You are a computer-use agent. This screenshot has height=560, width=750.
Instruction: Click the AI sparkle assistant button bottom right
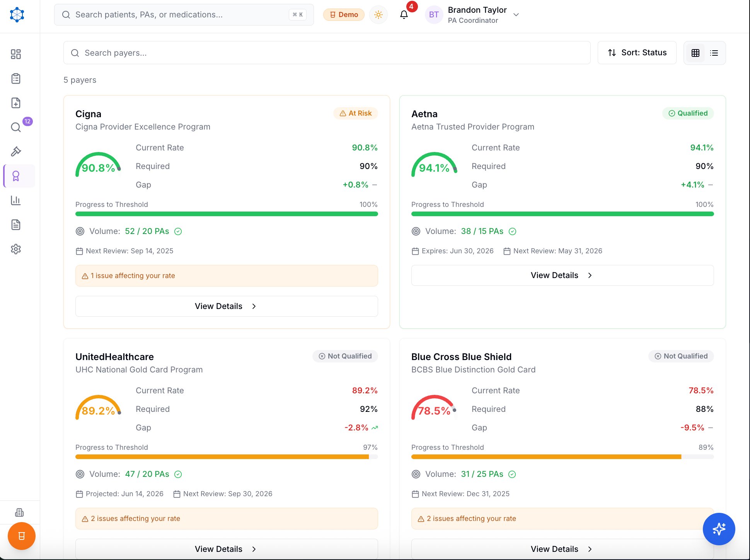pyautogui.click(x=719, y=529)
